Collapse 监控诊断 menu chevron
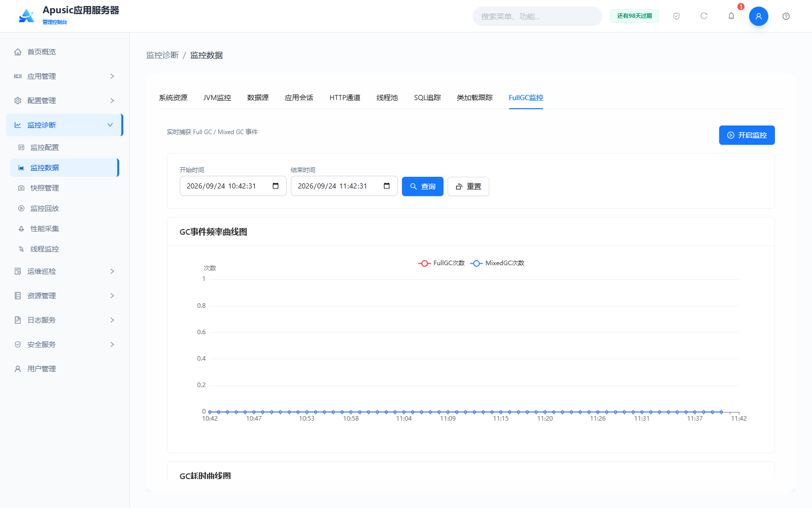This screenshot has width=812, height=508. [x=110, y=125]
